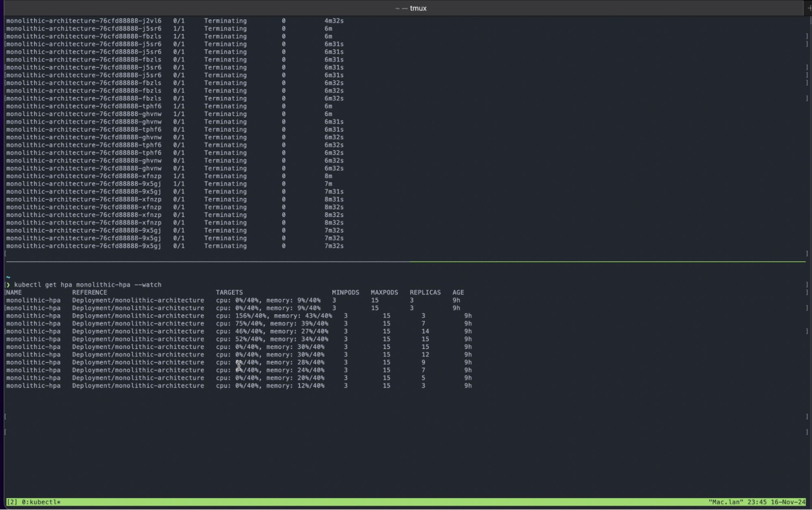Click the MAXPODS column header

pos(384,292)
